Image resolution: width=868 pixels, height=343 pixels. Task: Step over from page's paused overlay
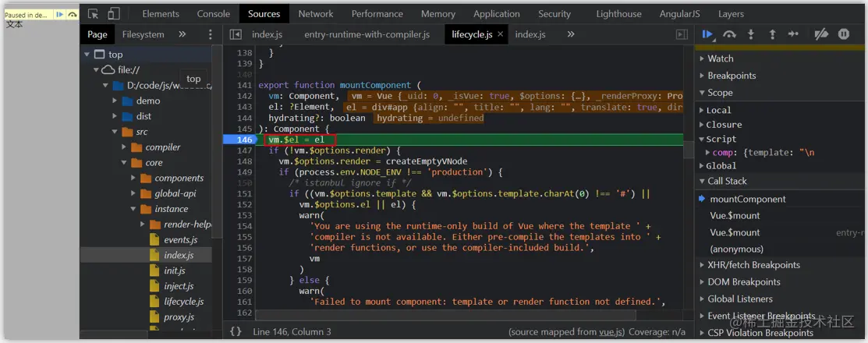tap(72, 15)
